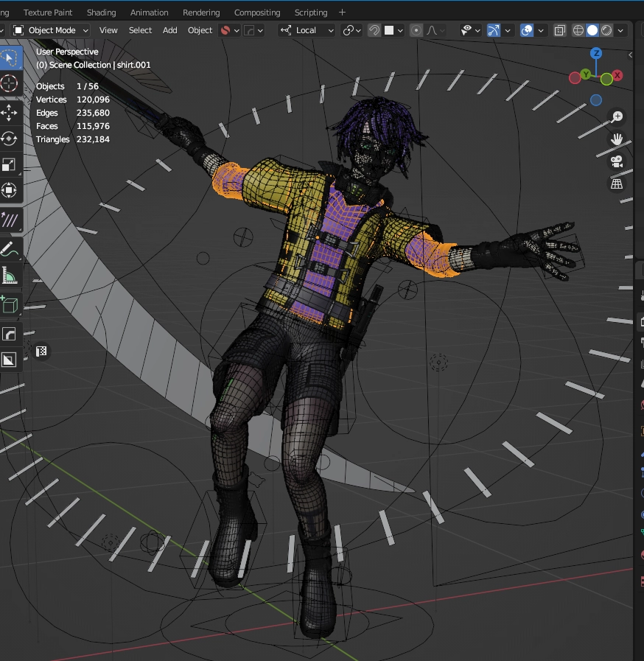Toggle X-ray mode in the header
The image size is (644, 661).
click(x=560, y=30)
